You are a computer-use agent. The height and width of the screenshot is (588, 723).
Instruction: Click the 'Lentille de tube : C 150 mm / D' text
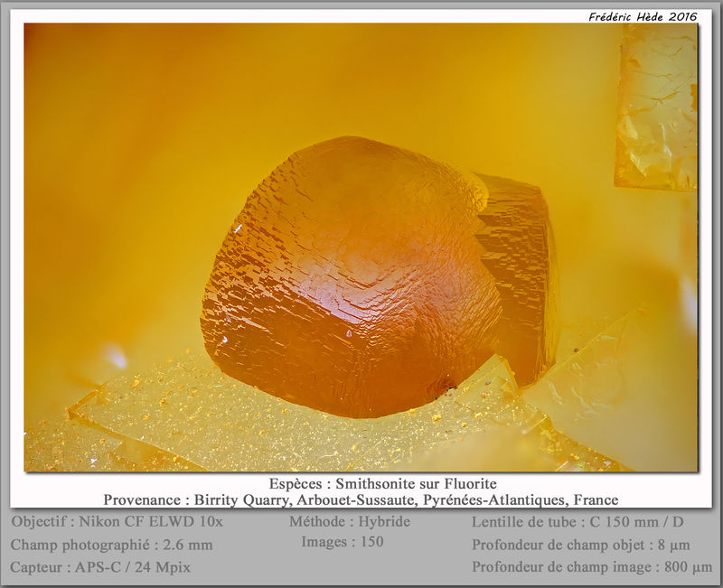577,522
